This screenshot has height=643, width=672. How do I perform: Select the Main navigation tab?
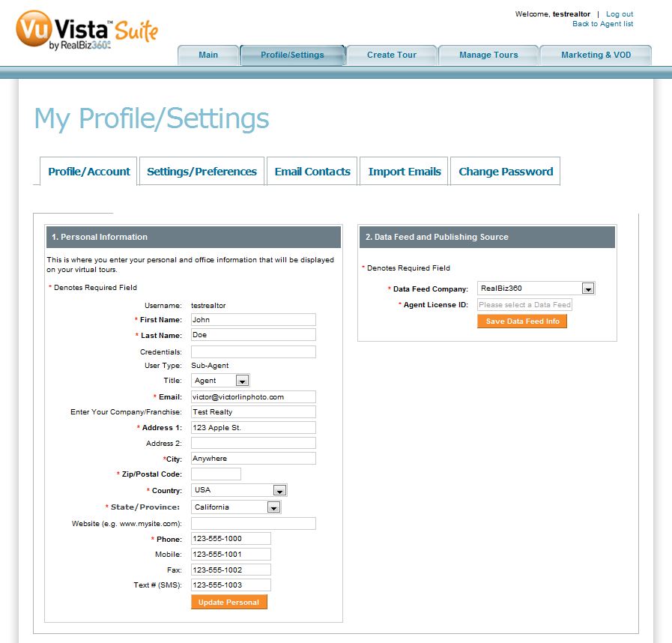pos(208,55)
